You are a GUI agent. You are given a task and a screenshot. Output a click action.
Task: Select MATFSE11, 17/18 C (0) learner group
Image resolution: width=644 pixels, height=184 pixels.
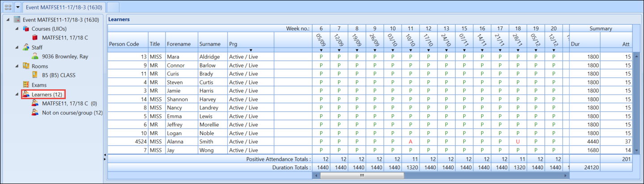click(69, 104)
